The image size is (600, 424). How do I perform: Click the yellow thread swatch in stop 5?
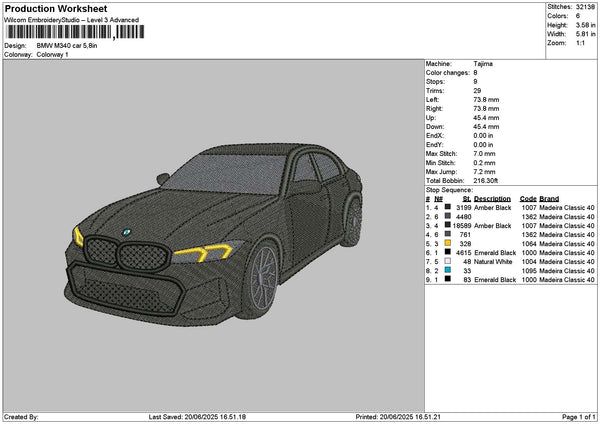click(448, 243)
